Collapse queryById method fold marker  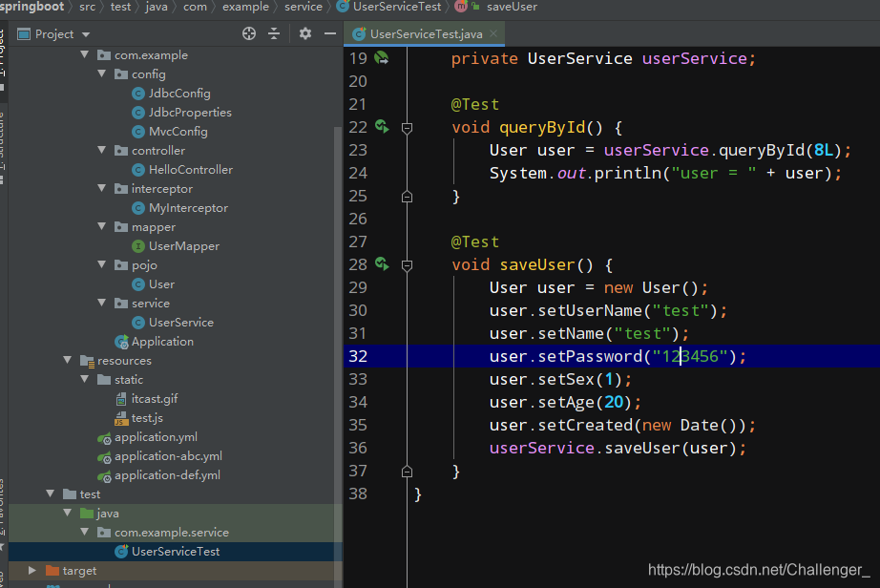tap(407, 128)
